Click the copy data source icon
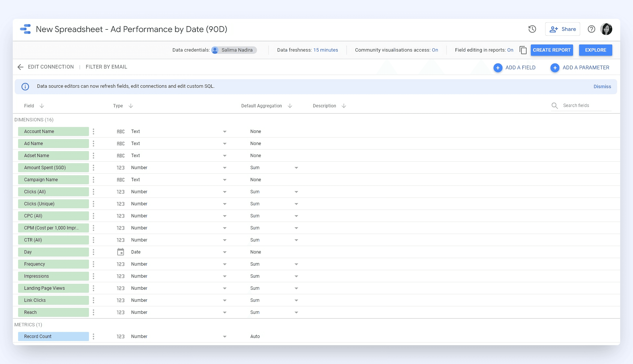Viewport: 633px width, 364px height. pos(523,50)
